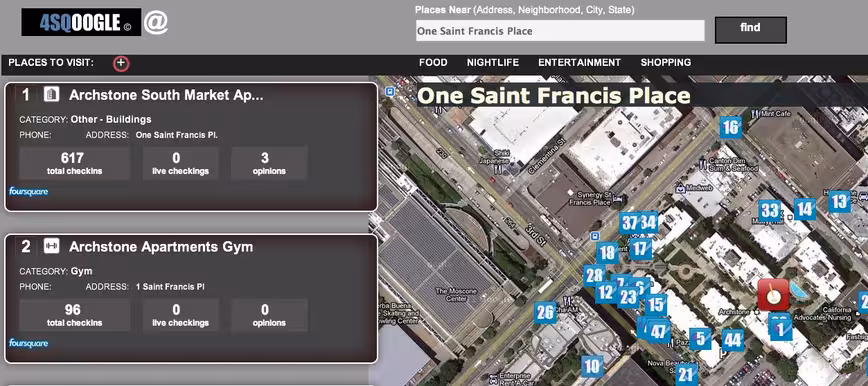Click live checkings box on Archstone South Market
This screenshot has height=386, width=868.
pyautogui.click(x=180, y=163)
